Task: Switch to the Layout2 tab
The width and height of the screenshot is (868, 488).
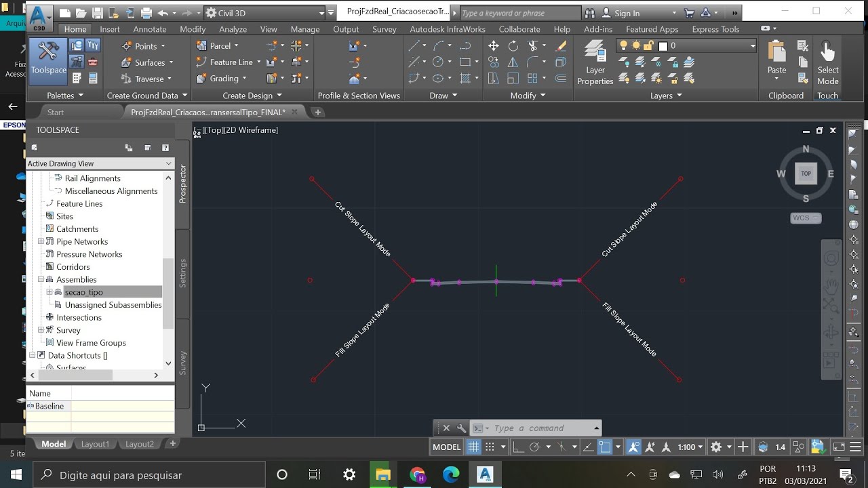Action: (x=140, y=444)
